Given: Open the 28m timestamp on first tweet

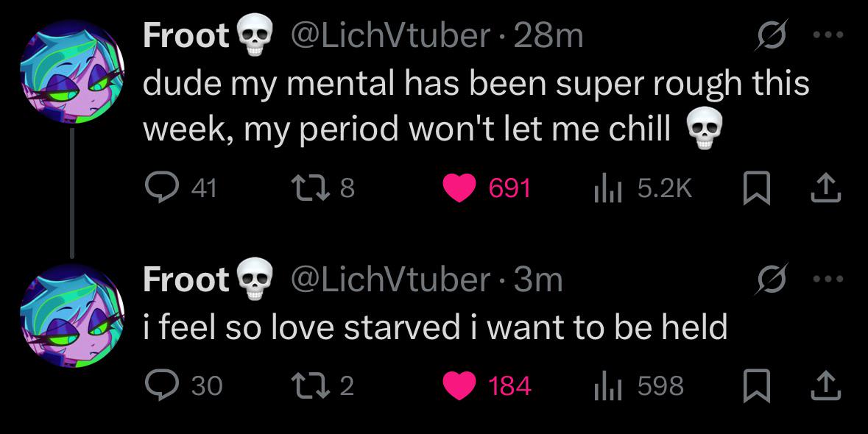Looking at the screenshot, I should click(x=548, y=35).
